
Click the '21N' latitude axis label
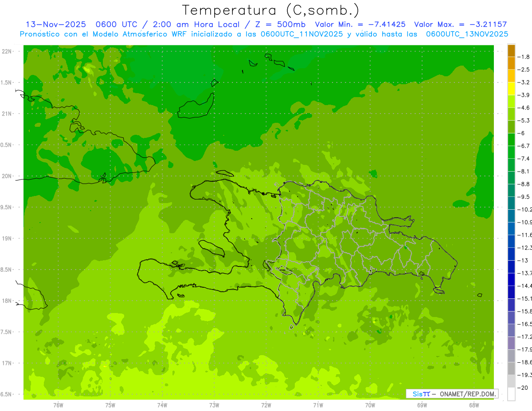(x=7, y=114)
